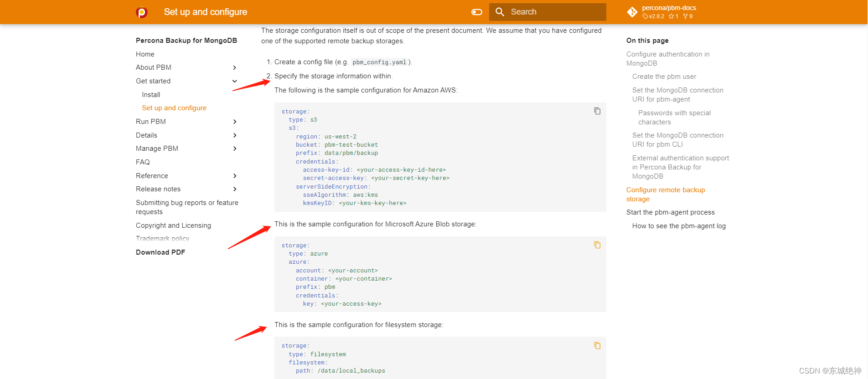This screenshot has width=868, height=379.
Task: Open Submitting bug reports or feature requests
Action: click(187, 207)
